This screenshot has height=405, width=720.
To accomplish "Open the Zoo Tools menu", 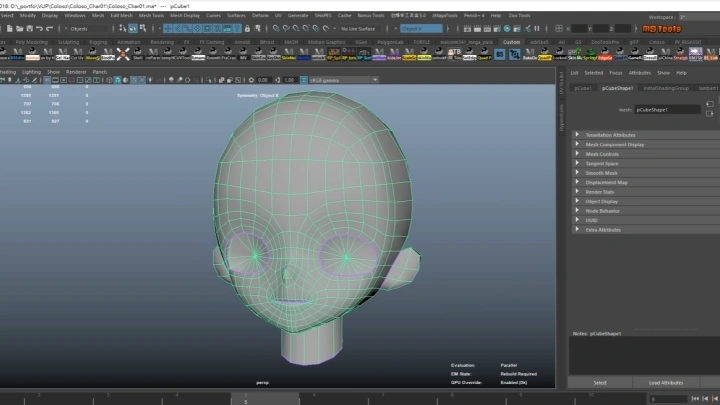I will 519,15.
